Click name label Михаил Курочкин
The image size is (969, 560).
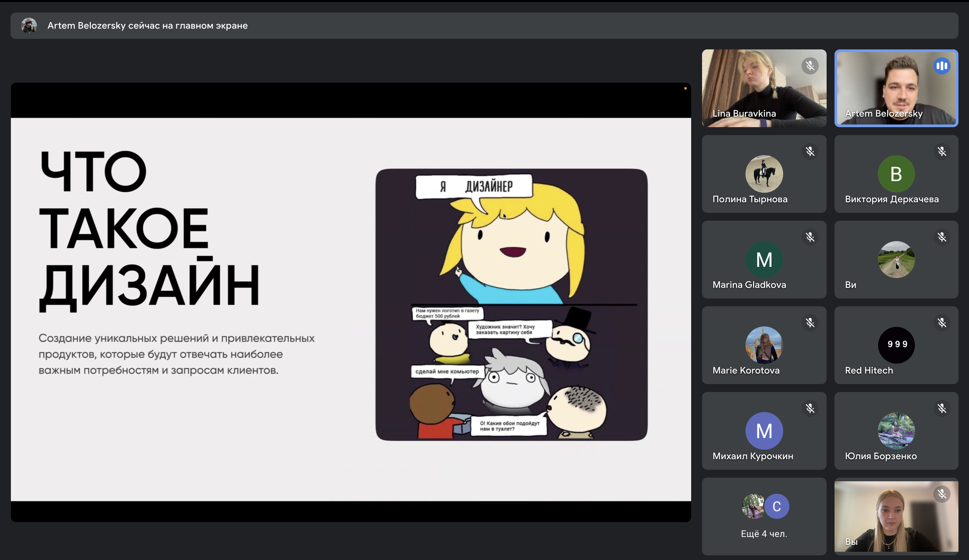pyautogui.click(x=752, y=456)
